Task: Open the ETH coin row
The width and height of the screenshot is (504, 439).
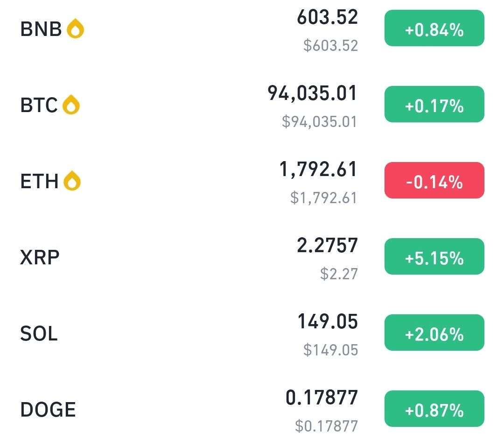Action: click(252, 181)
